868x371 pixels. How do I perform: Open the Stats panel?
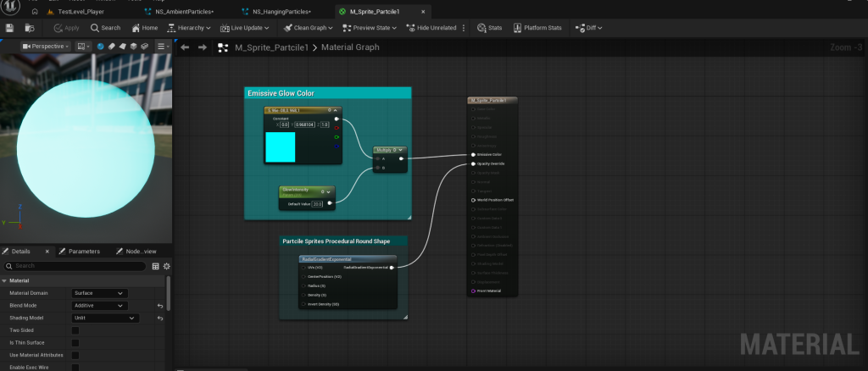coord(489,28)
